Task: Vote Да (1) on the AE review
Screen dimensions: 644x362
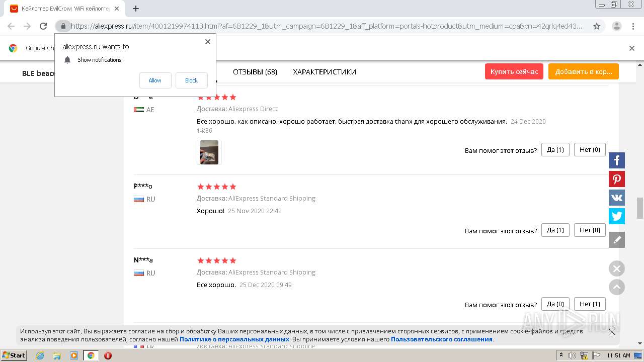Action: click(555, 149)
